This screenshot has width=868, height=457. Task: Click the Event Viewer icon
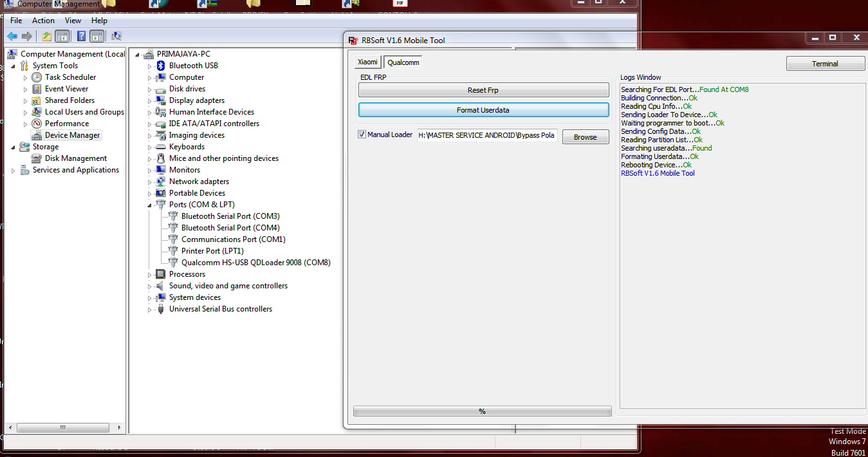click(37, 89)
